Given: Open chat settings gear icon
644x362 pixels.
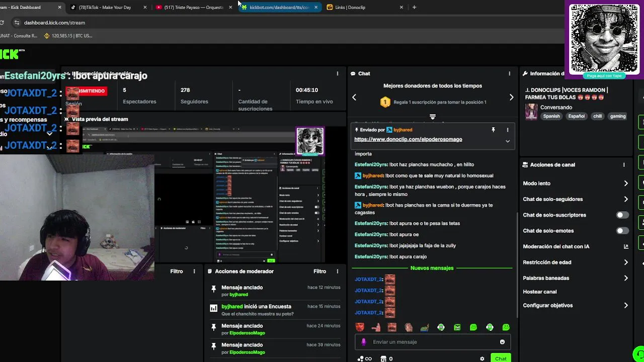Looking at the screenshot, I should (482, 359).
